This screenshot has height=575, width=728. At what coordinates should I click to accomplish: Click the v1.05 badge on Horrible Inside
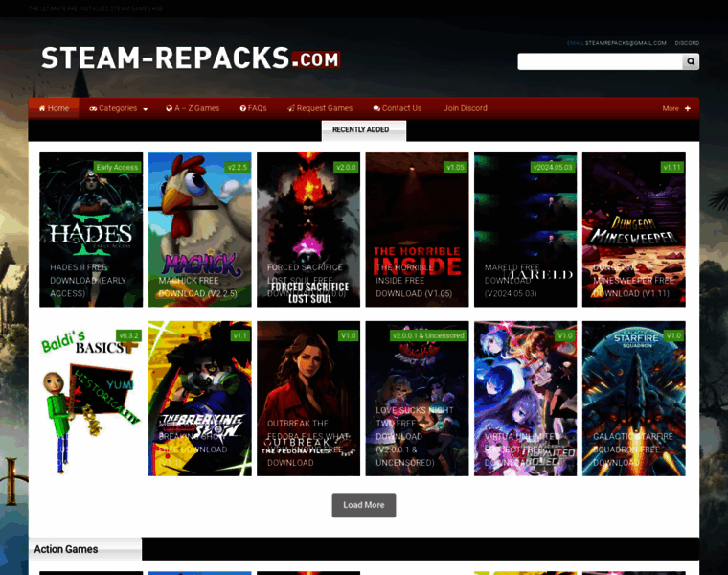[455, 167]
